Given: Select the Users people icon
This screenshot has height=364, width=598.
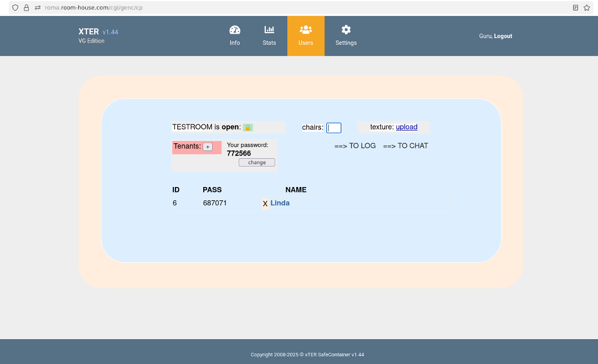Looking at the screenshot, I should (x=306, y=30).
